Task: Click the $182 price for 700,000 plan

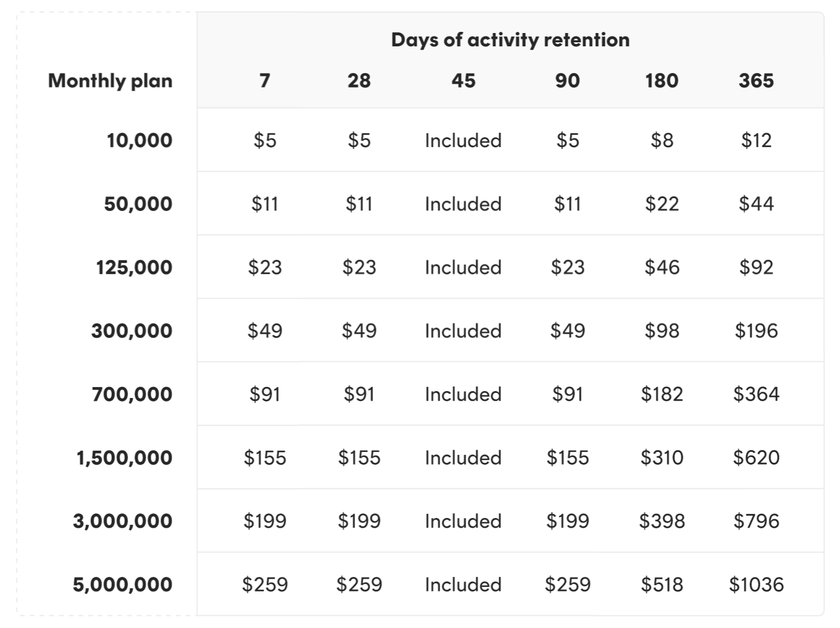Action: [662, 394]
